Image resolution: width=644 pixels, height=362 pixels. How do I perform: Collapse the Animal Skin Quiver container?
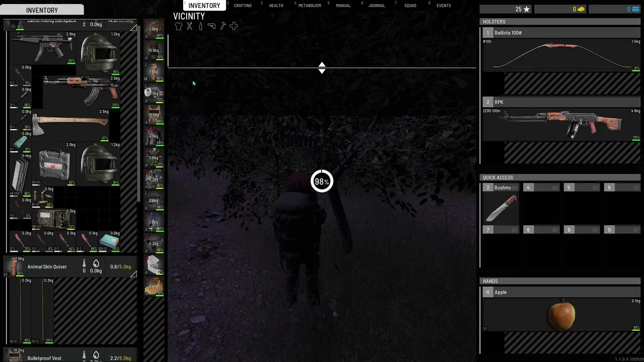tap(133, 274)
